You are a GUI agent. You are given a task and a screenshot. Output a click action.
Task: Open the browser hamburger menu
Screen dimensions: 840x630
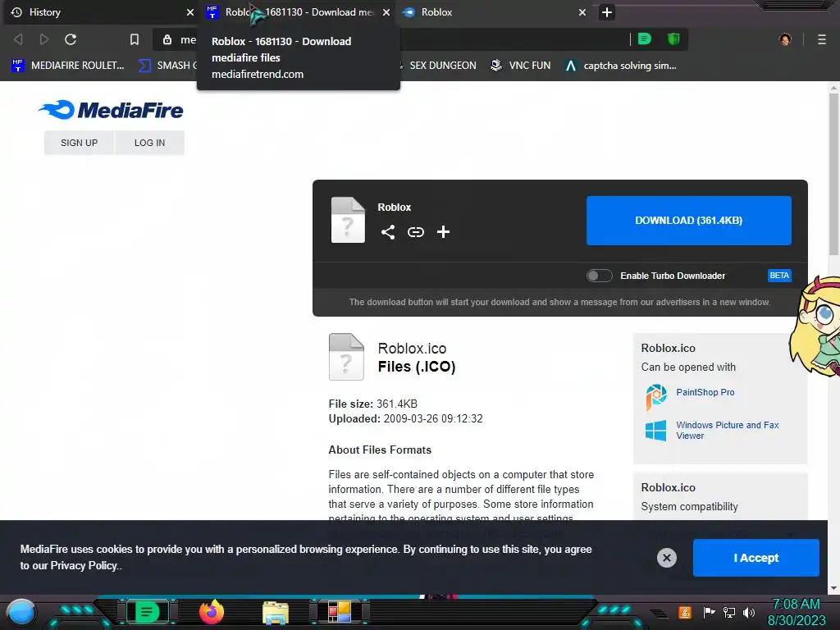click(x=822, y=39)
